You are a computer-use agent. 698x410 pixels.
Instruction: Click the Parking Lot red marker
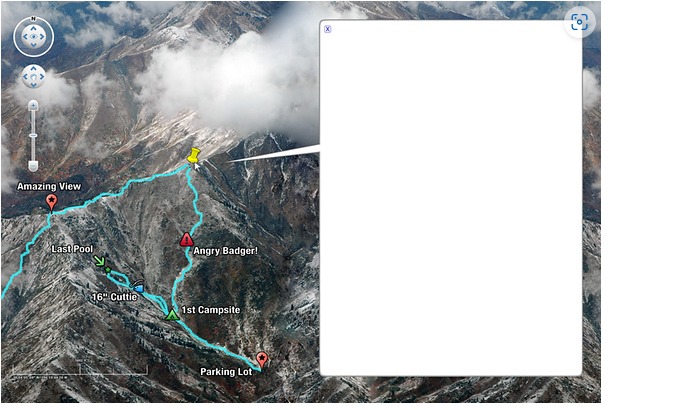pos(262,360)
